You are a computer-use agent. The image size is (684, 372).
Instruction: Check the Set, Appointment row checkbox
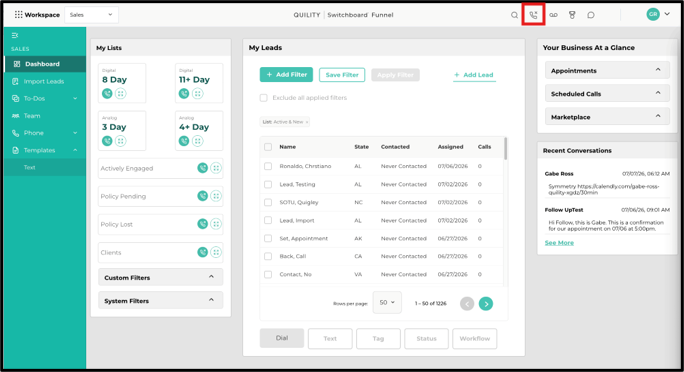(x=268, y=239)
